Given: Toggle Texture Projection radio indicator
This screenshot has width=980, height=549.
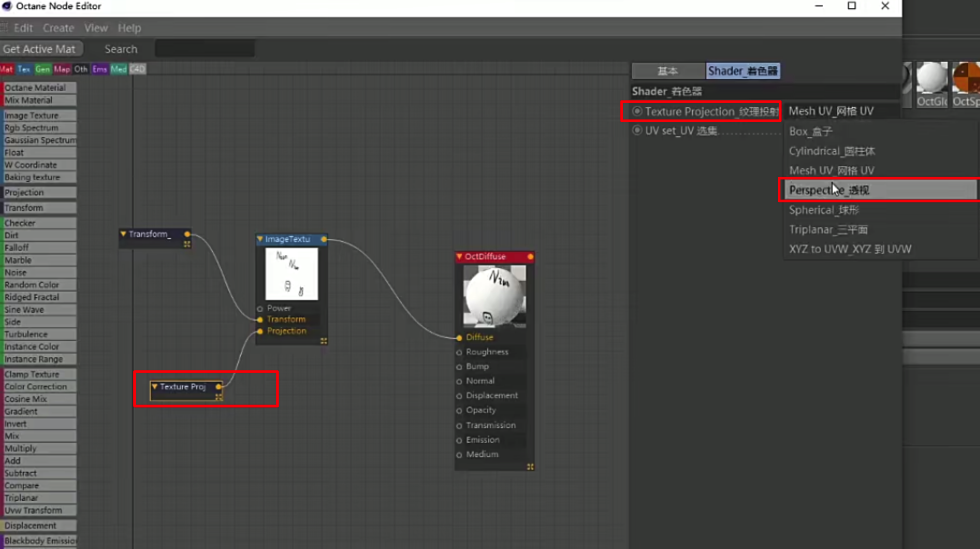Looking at the screenshot, I should pos(637,111).
